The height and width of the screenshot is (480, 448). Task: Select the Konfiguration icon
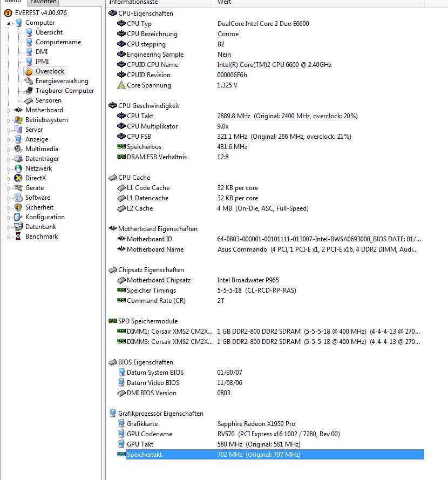tap(18, 218)
